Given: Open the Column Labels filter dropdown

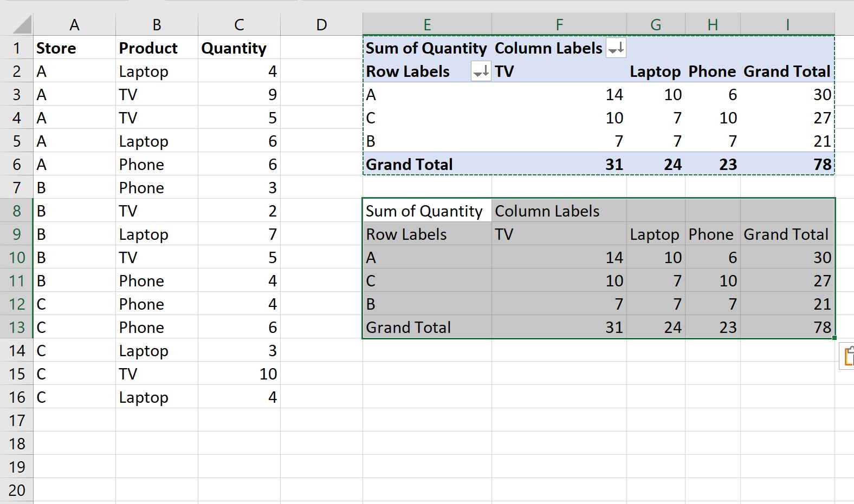Looking at the screenshot, I should 616,48.
